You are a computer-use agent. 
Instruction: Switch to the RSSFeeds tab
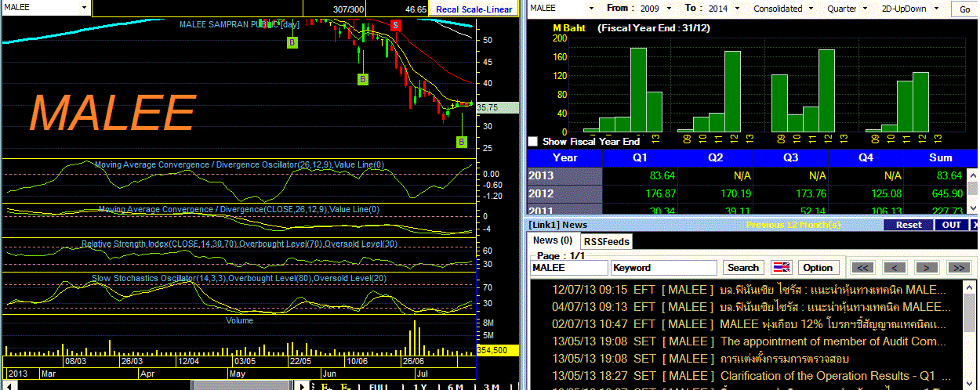tap(607, 241)
